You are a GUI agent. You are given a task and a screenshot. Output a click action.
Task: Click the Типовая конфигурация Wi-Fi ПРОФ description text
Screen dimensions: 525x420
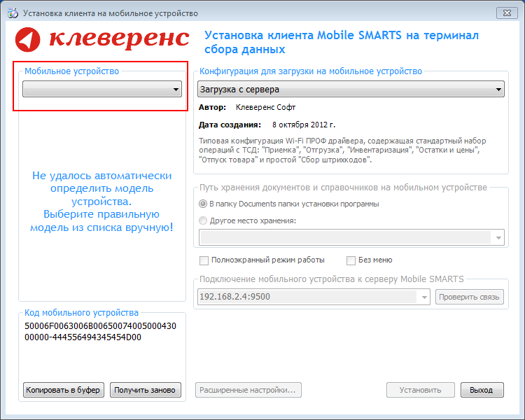tap(342, 150)
